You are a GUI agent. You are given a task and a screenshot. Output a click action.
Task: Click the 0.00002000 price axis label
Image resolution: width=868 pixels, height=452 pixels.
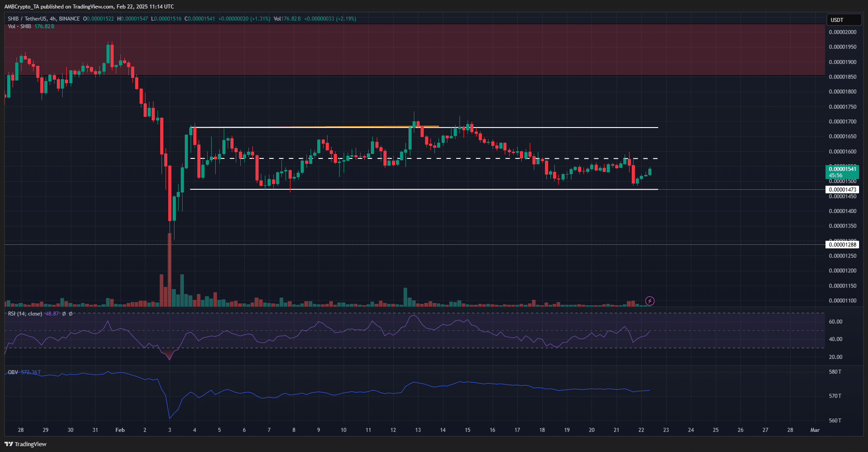pos(842,32)
